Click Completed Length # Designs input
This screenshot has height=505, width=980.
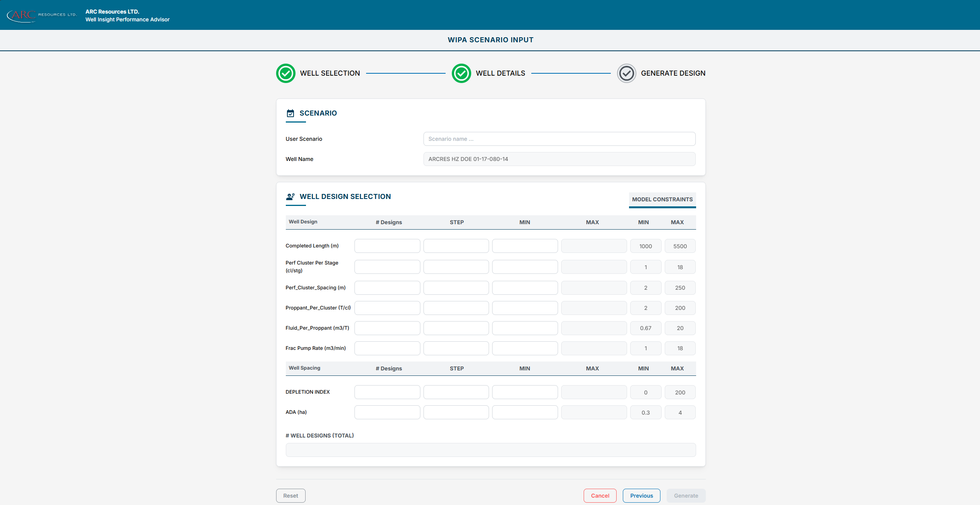[387, 246]
